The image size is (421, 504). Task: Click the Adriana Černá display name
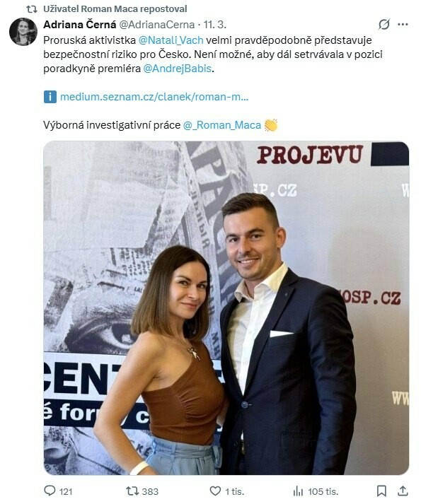coord(80,25)
